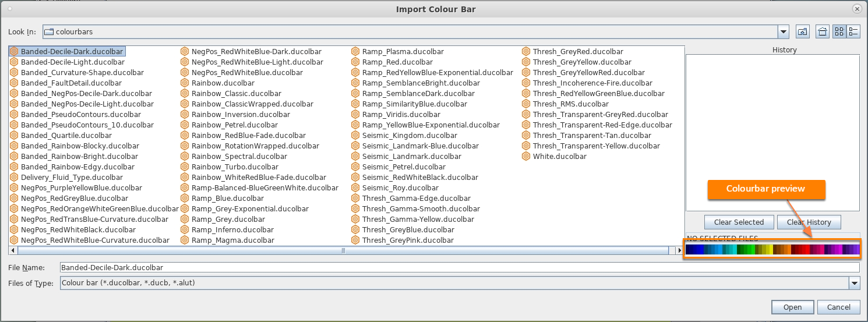Click icon of Delivery_Fluid_Type.ducolbar
The height and width of the screenshot is (322, 868).
(x=15, y=177)
